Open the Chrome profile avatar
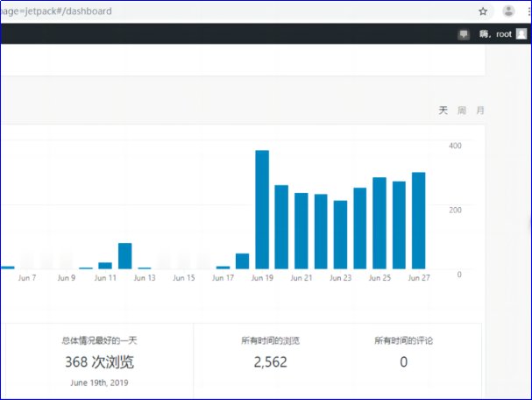Image resolution: width=532 pixels, height=400 pixels. point(508,12)
